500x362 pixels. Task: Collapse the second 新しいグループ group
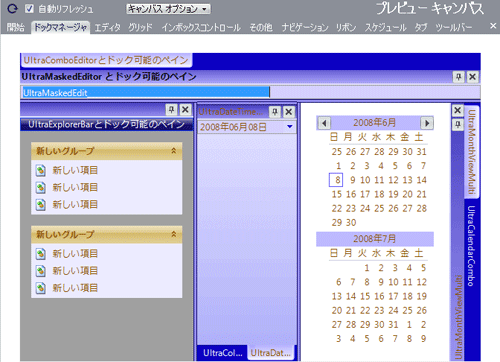pos(174,234)
